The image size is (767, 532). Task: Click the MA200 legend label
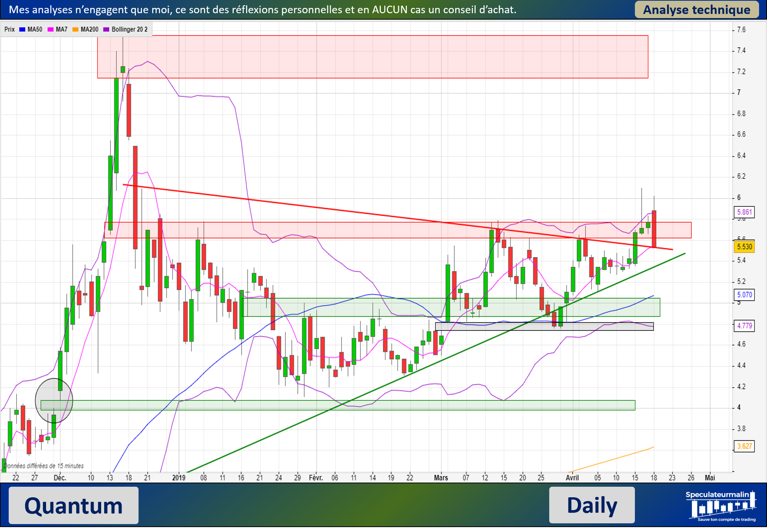pyautogui.click(x=89, y=29)
